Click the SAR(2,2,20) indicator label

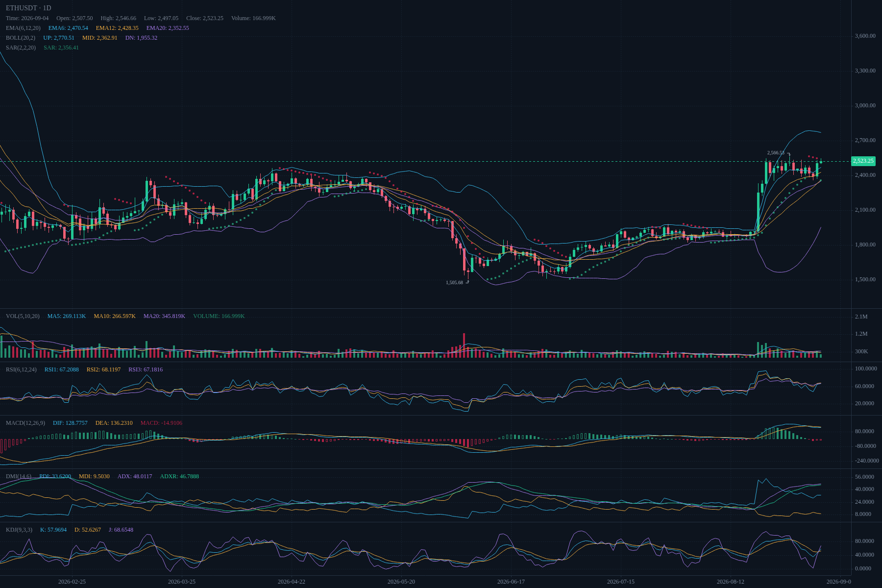click(x=21, y=48)
